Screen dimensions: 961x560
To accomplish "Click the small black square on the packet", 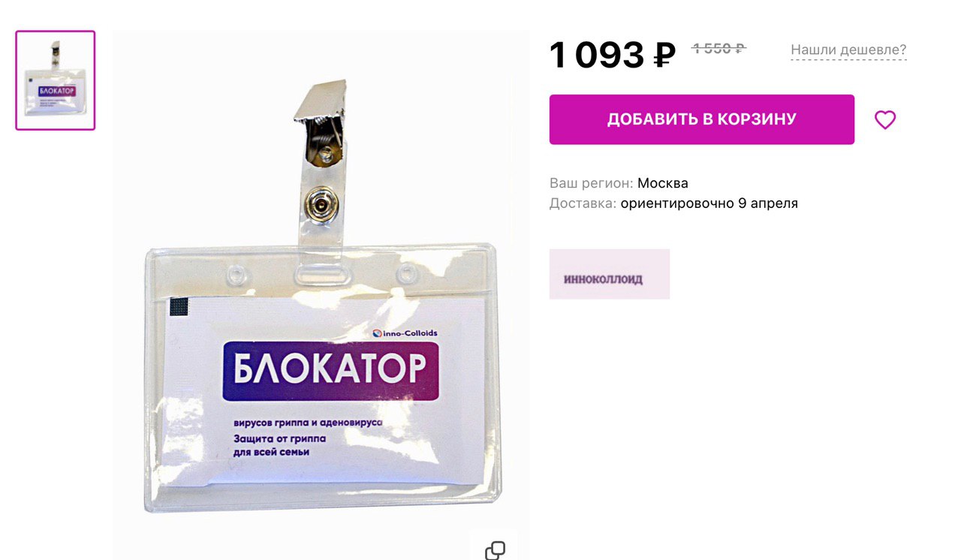I will 179,306.
